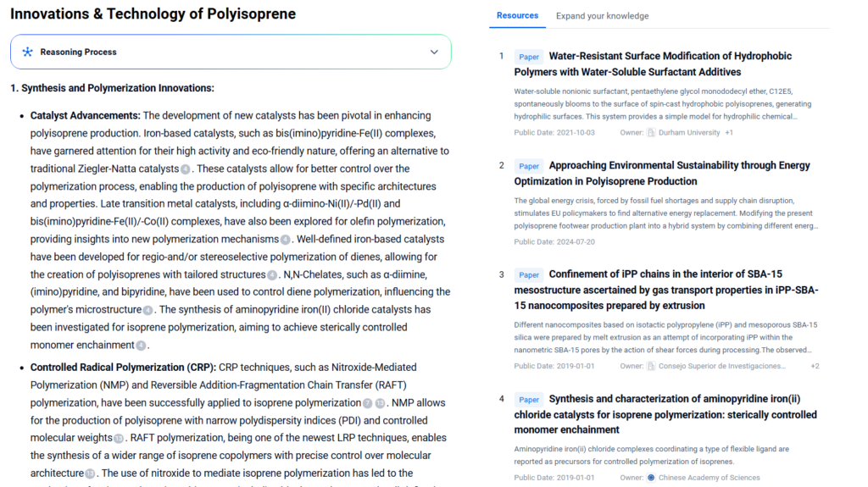The height and width of the screenshot is (487, 868).
Task: Expand '+1' additional owners on first paper
Action: 729,133
